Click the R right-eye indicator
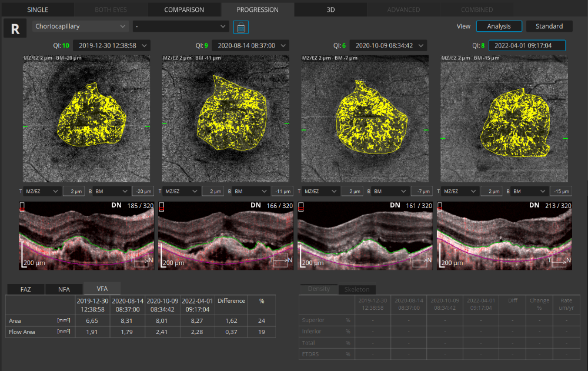This screenshot has width=588, height=371. (15, 29)
